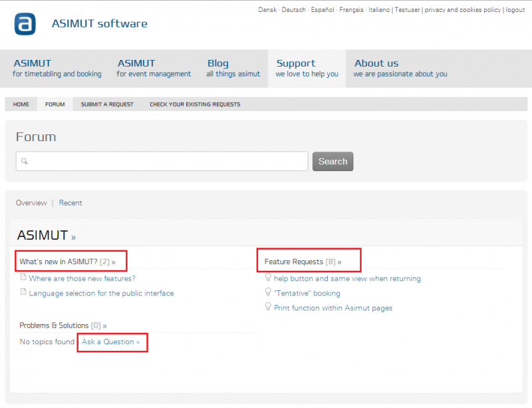Click inside the forum search input field
Viewport: 532px width, 408px height.
160,161
